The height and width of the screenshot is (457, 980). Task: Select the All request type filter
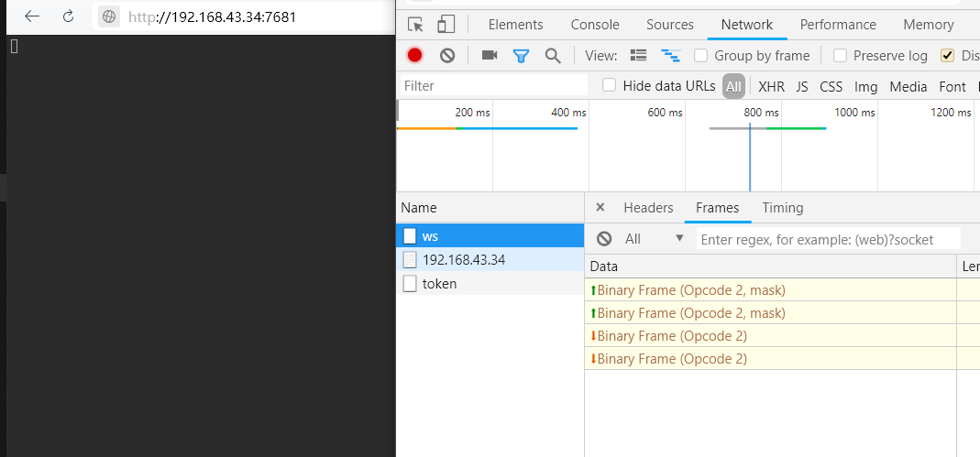point(733,86)
